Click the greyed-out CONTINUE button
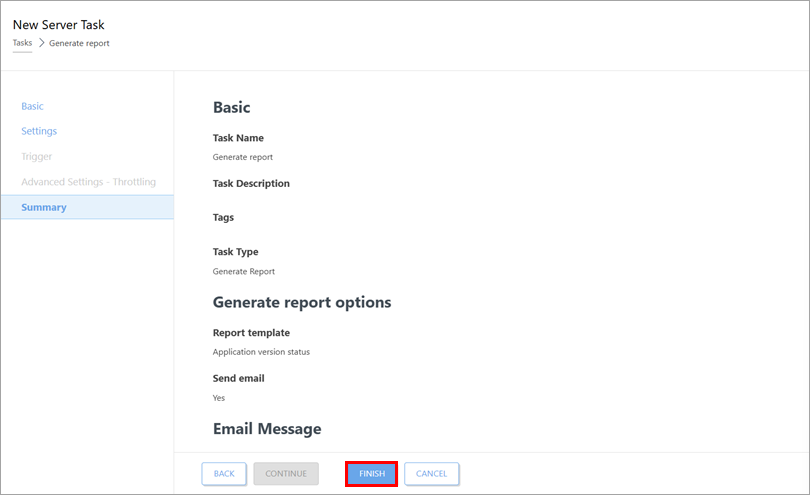The width and height of the screenshot is (810, 495). coord(286,473)
